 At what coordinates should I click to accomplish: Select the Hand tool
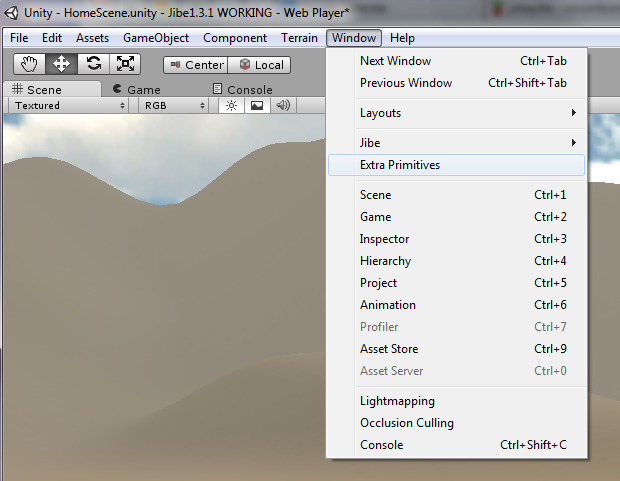tap(29, 64)
